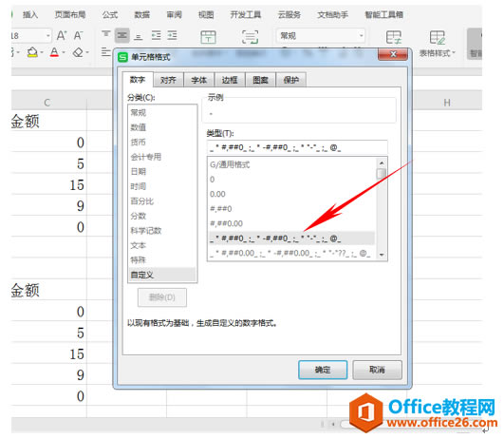Screen dimensions: 504x439
Task: Toggle the middle vertical align icon
Action: point(122,35)
